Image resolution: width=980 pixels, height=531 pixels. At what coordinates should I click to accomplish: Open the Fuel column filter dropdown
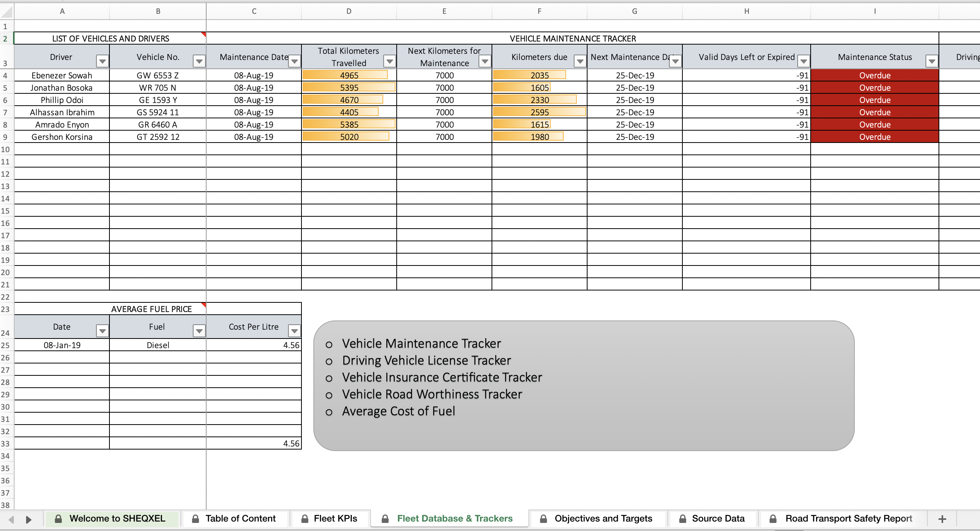[199, 331]
